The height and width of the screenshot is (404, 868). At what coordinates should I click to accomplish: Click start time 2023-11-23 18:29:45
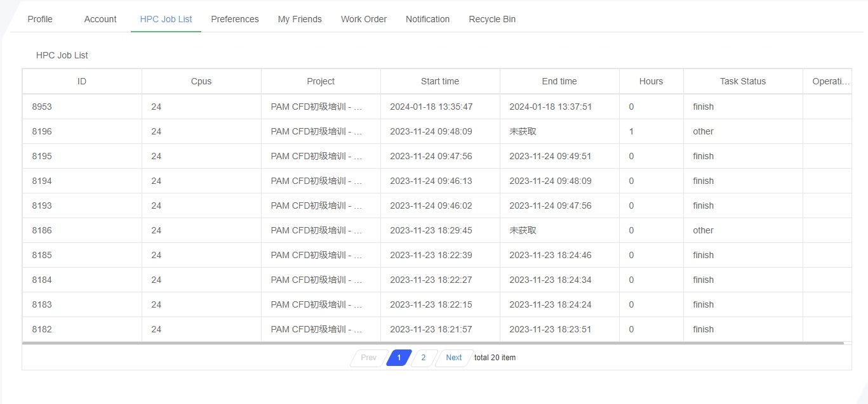[x=431, y=230]
